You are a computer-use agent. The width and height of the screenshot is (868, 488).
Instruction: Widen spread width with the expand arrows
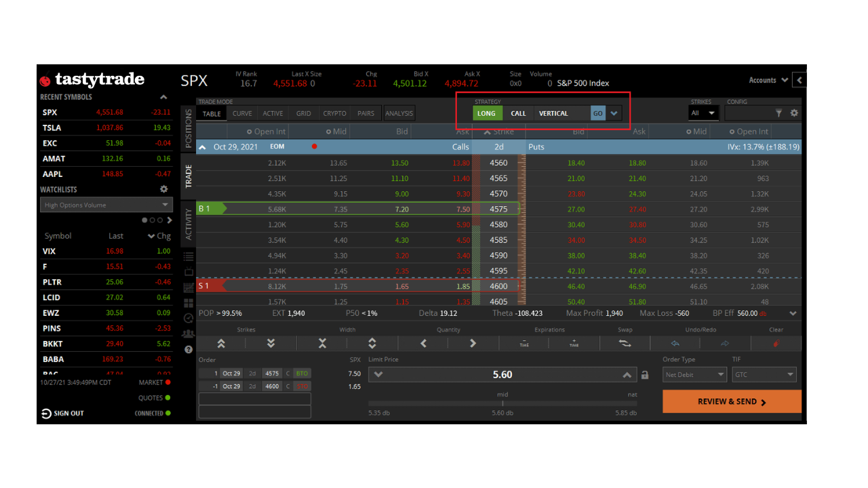coord(372,344)
